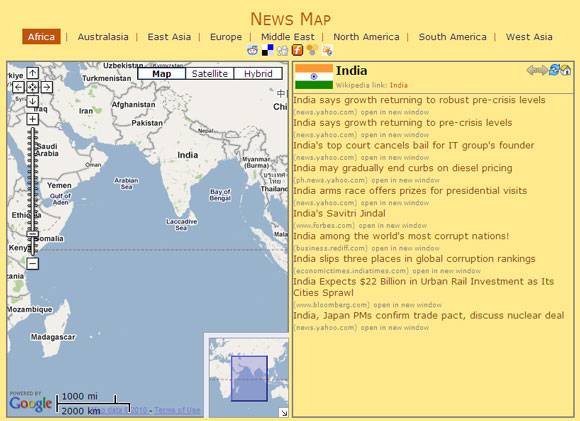
Task: Click the Madagascar label on the map
Action: coord(53,337)
